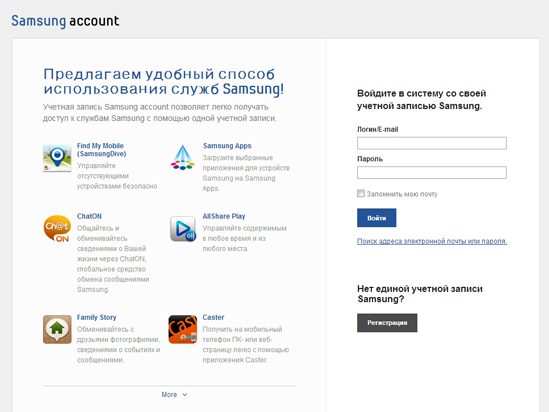Open the Find My Mobile map pin icon
The image size is (549, 412).
(x=57, y=158)
